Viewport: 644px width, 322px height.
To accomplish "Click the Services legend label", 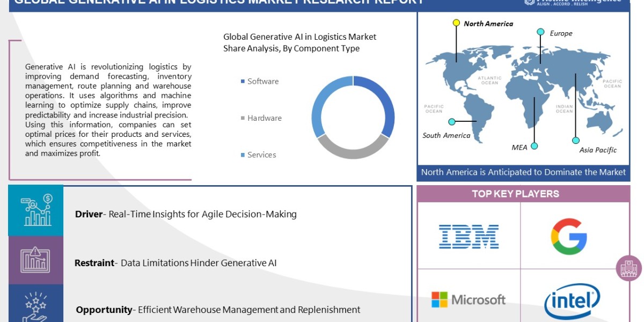I will 262,155.
